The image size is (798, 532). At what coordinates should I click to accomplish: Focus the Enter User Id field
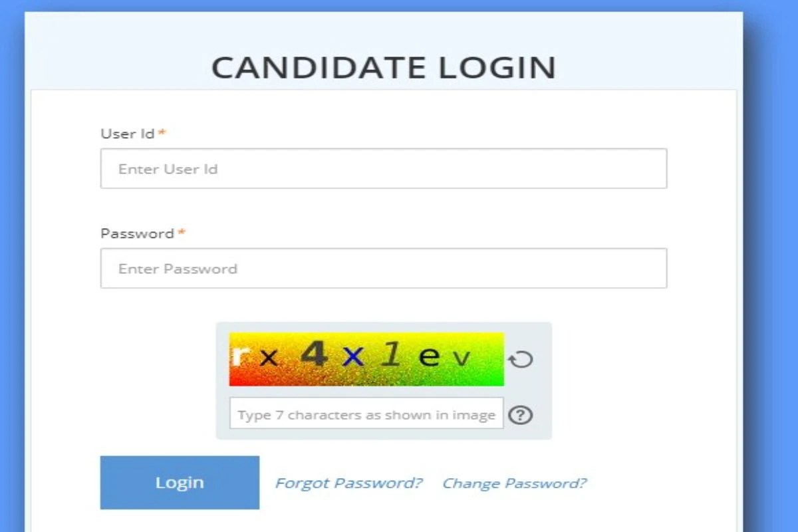[383, 169]
